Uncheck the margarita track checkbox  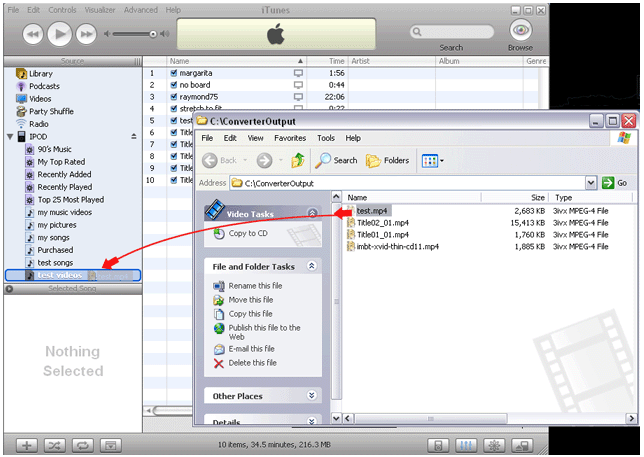[x=173, y=73]
